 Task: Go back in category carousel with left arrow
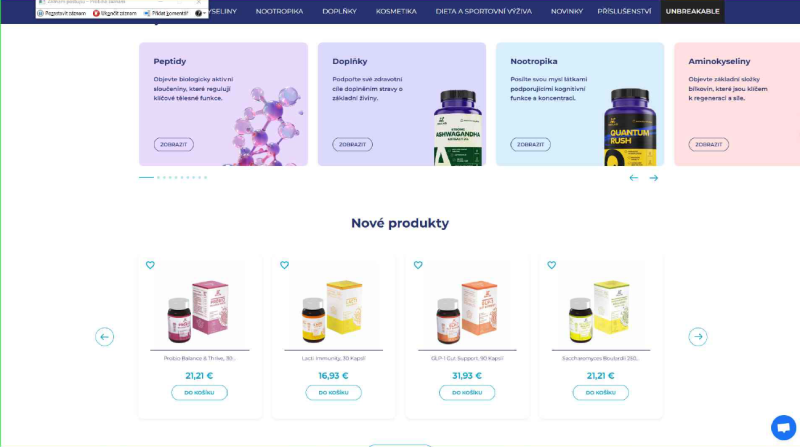coord(634,178)
